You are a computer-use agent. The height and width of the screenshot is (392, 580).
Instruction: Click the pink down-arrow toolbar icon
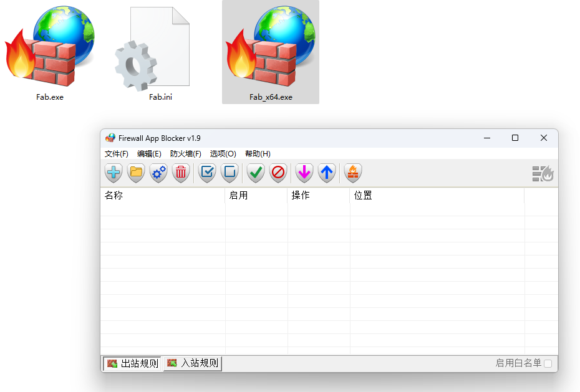click(x=304, y=173)
